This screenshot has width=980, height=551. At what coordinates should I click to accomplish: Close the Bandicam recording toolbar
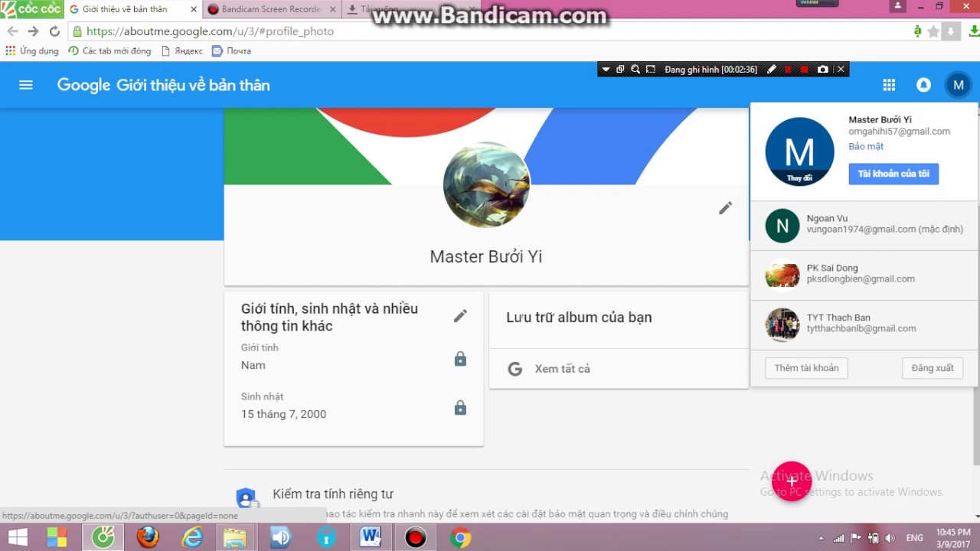pos(841,70)
